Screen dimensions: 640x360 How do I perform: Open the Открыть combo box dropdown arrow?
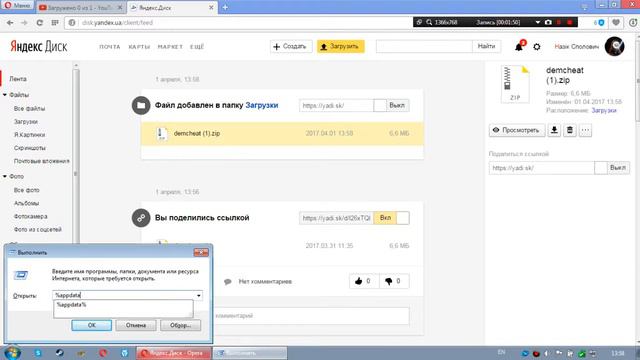[x=198, y=295]
